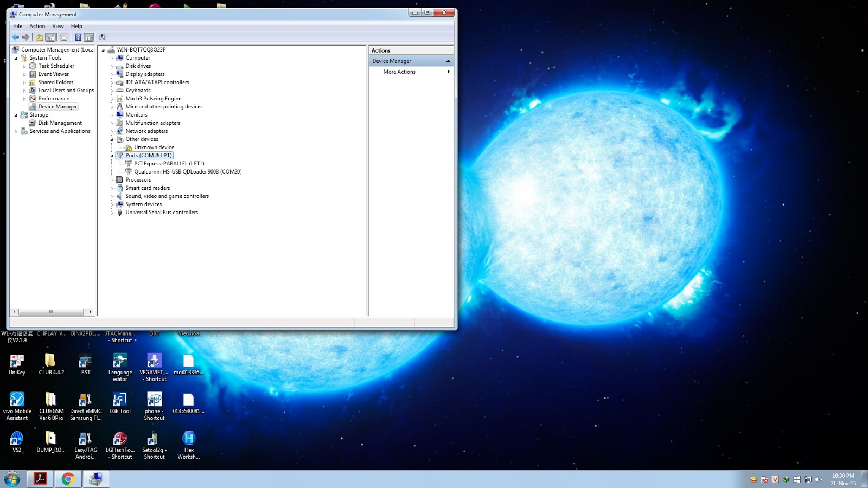
Task: Toggle the Show/Hide Action Pane toolbar button
Action: [x=89, y=37]
